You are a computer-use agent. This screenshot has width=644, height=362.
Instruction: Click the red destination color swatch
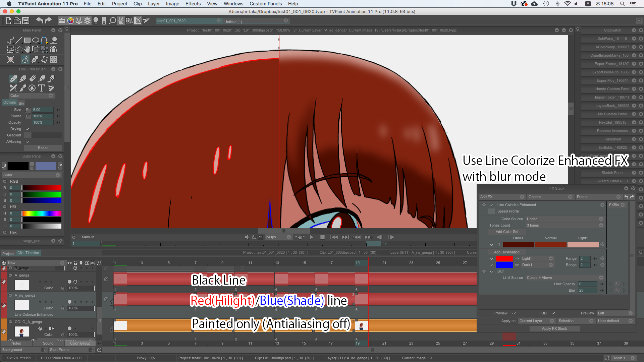[504, 258]
